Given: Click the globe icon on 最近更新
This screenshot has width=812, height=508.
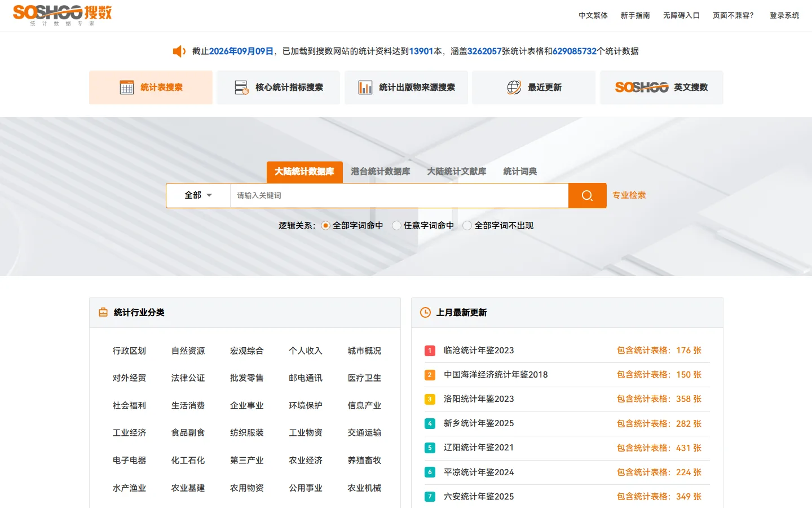Looking at the screenshot, I should click(x=514, y=87).
